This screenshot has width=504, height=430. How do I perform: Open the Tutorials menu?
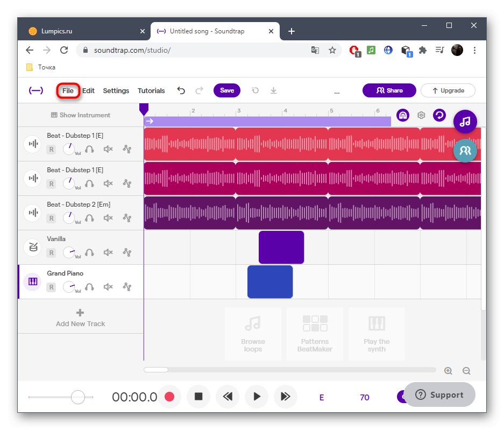(151, 91)
